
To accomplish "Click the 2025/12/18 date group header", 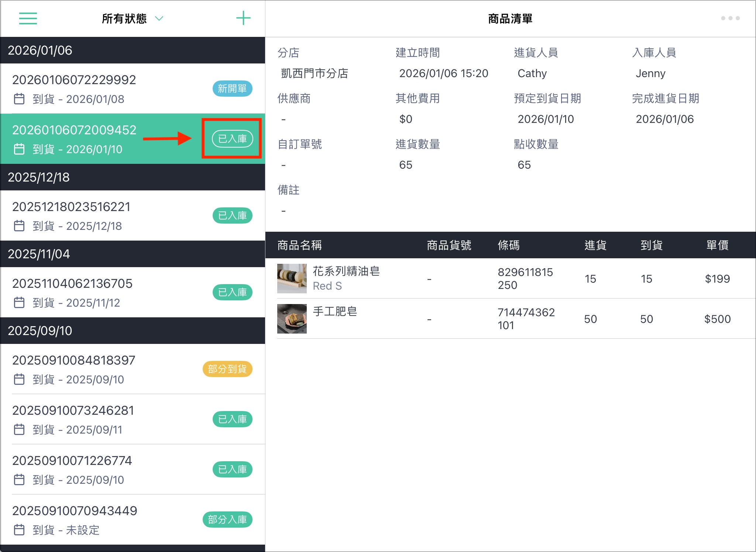I will 133,177.
